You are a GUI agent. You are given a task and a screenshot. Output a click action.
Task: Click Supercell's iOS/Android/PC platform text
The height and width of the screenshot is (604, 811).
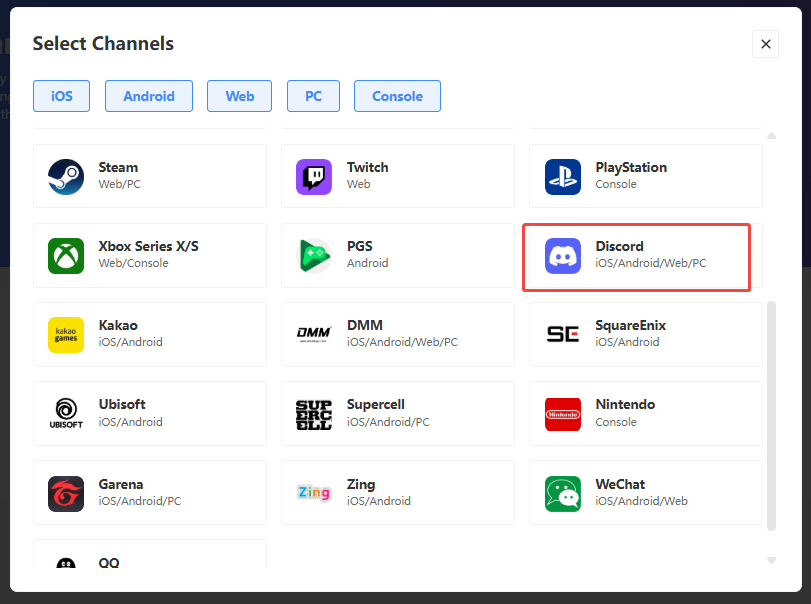(388, 422)
